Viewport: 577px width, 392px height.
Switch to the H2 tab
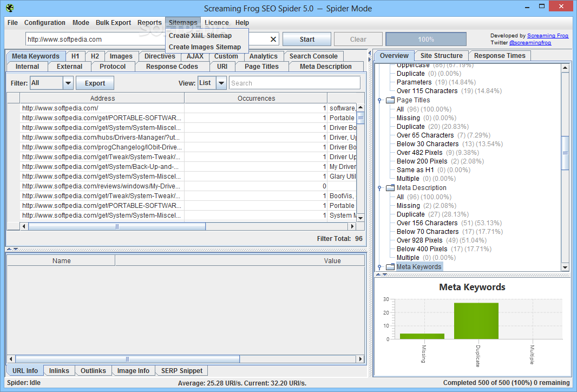(x=95, y=56)
